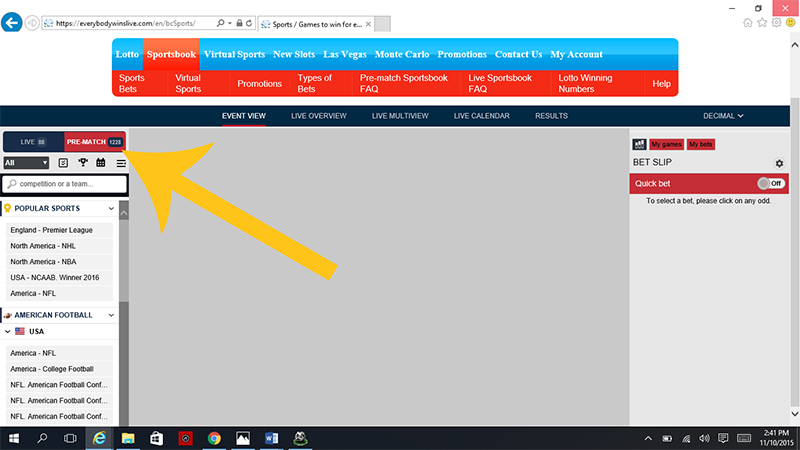Open Bet Slip settings gear

[779, 163]
